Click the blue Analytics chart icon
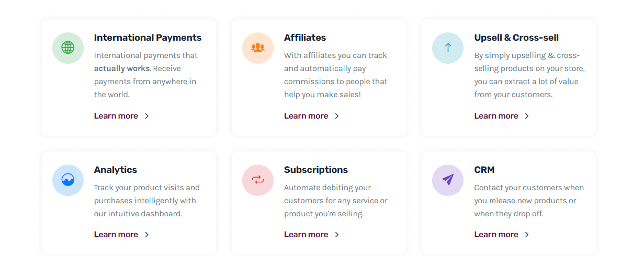The width and height of the screenshot is (644, 256). 68,180
